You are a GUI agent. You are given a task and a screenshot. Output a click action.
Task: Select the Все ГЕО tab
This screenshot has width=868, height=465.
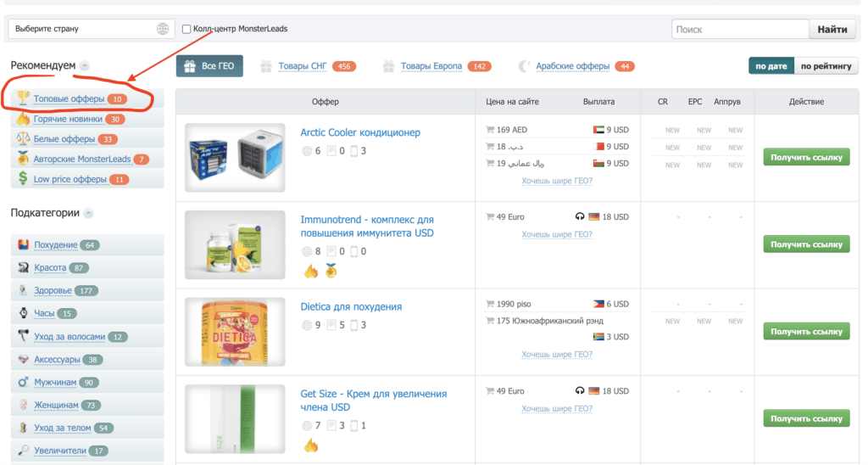click(209, 66)
